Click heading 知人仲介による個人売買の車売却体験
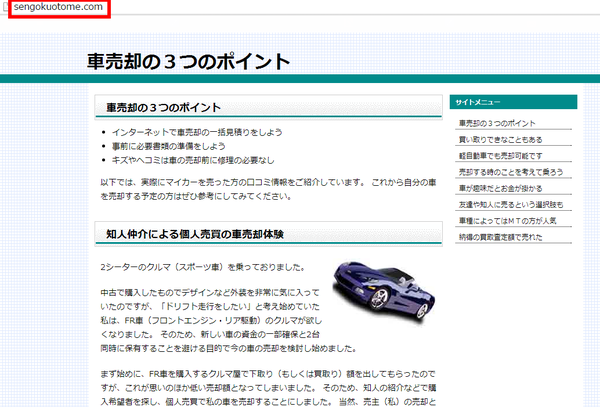This screenshot has height=407, width=600. tap(195, 234)
